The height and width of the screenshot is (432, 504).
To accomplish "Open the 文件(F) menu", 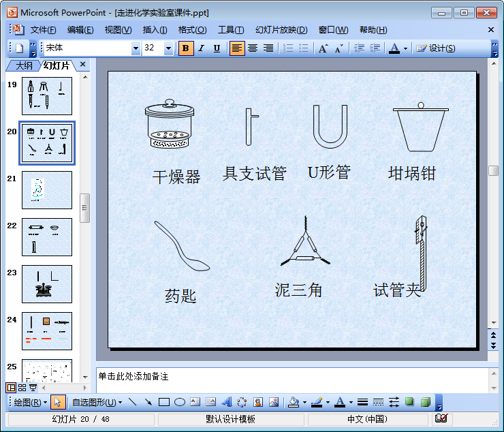I will pos(43,30).
